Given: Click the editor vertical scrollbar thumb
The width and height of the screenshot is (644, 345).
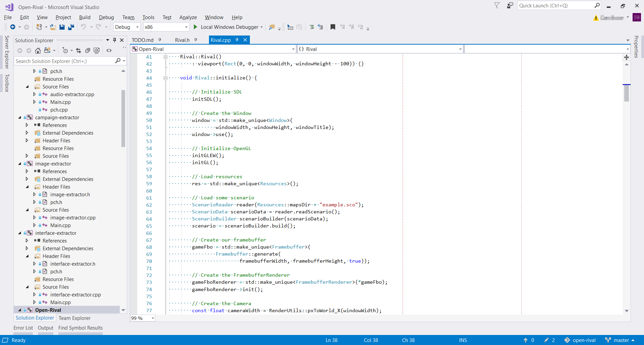Looking at the screenshot, I should (x=627, y=93).
